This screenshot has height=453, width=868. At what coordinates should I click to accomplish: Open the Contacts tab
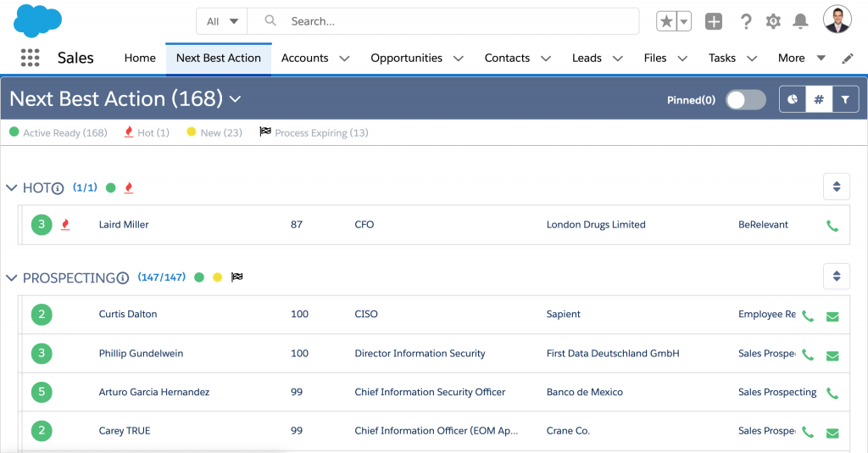(x=507, y=59)
